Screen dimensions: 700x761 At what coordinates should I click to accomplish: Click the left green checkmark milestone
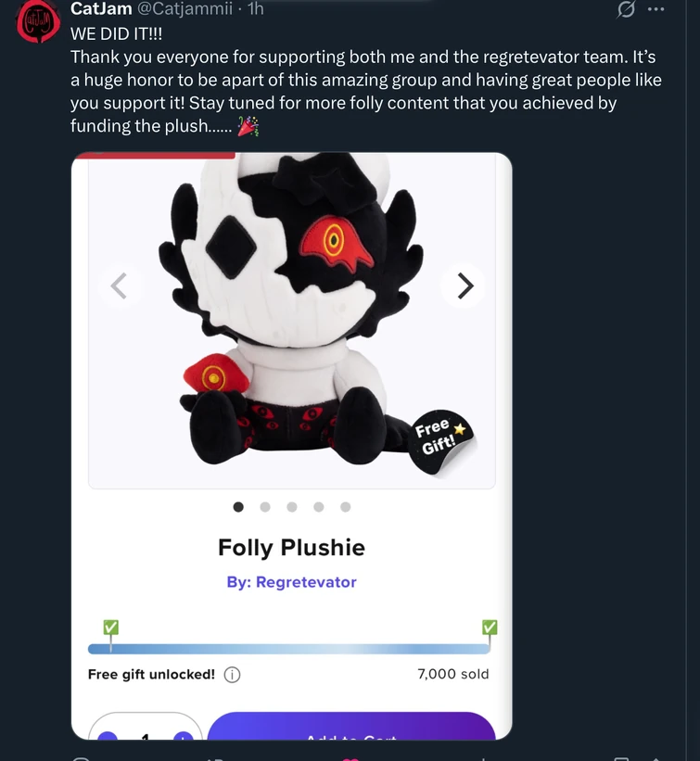click(110, 628)
